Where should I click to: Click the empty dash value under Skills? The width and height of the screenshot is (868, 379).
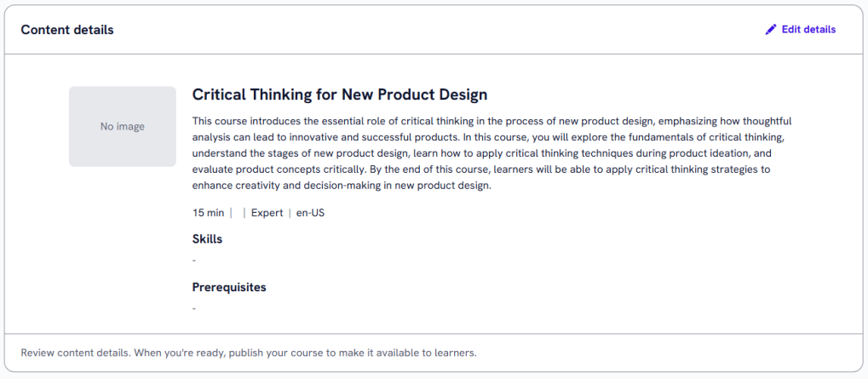(x=194, y=260)
